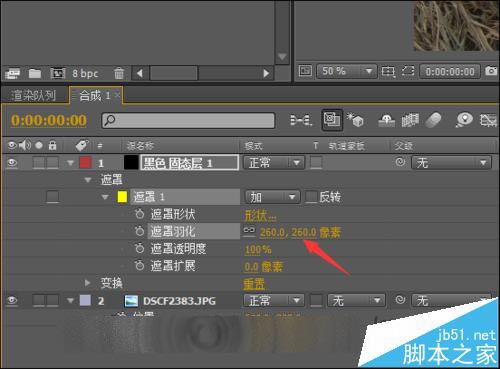Open layer 1 parent 无 dropdown
Screen dimensions: 500x369
click(452, 163)
